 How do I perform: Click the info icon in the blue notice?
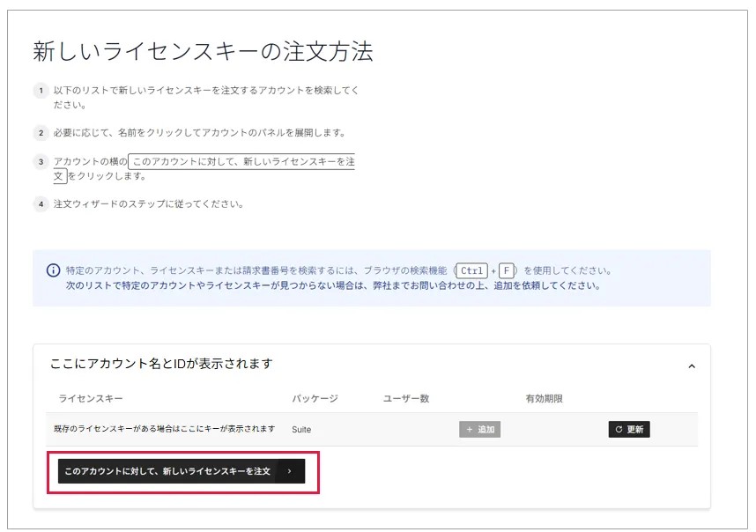(x=53, y=270)
